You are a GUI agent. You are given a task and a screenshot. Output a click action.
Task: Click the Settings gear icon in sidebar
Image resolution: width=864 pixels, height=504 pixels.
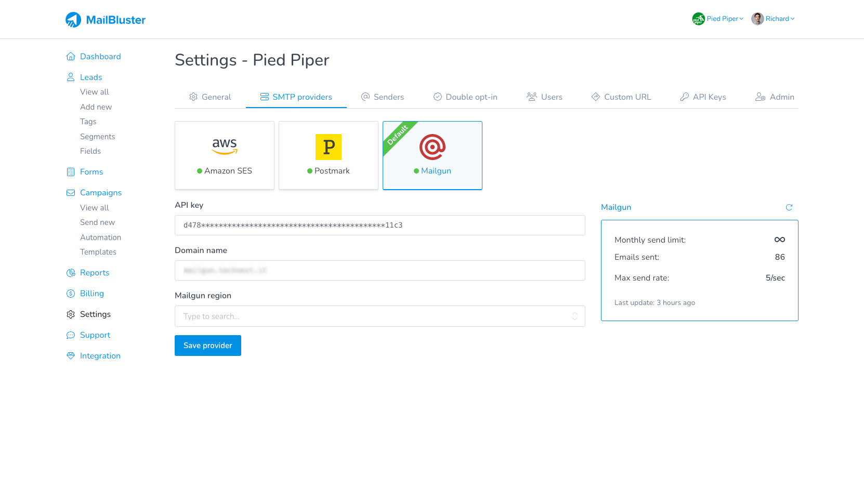tap(71, 314)
